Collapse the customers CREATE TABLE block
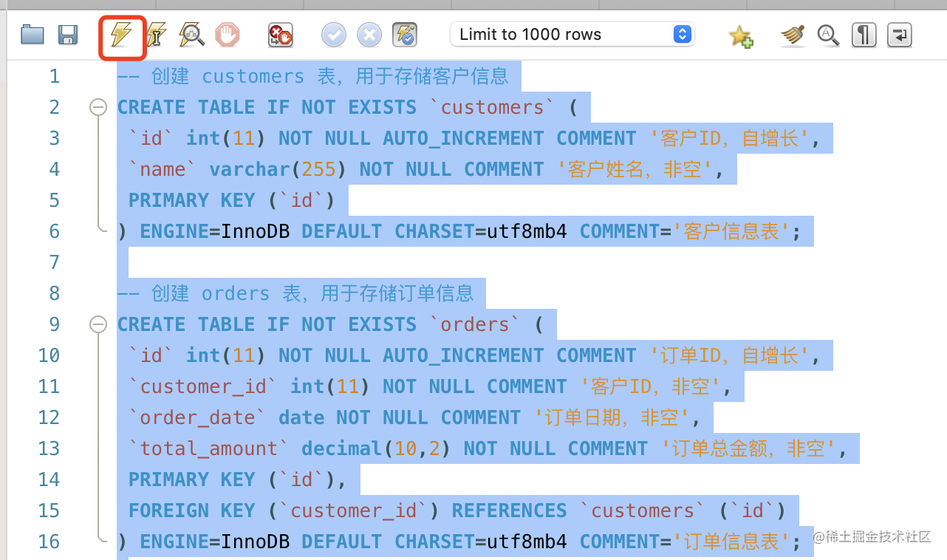947x560 pixels. 98,108
